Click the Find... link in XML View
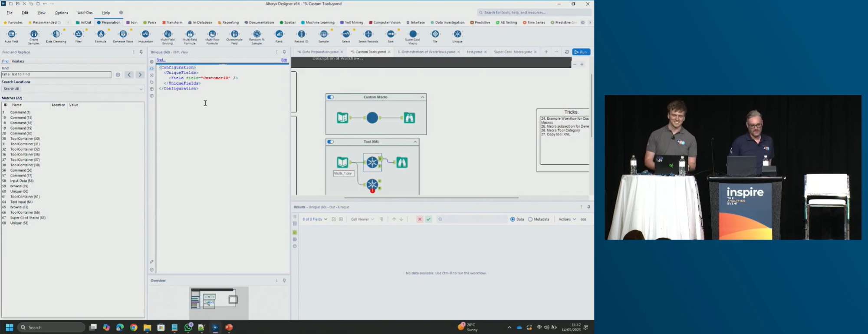This screenshot has width=868, height=334. [161, 60]
